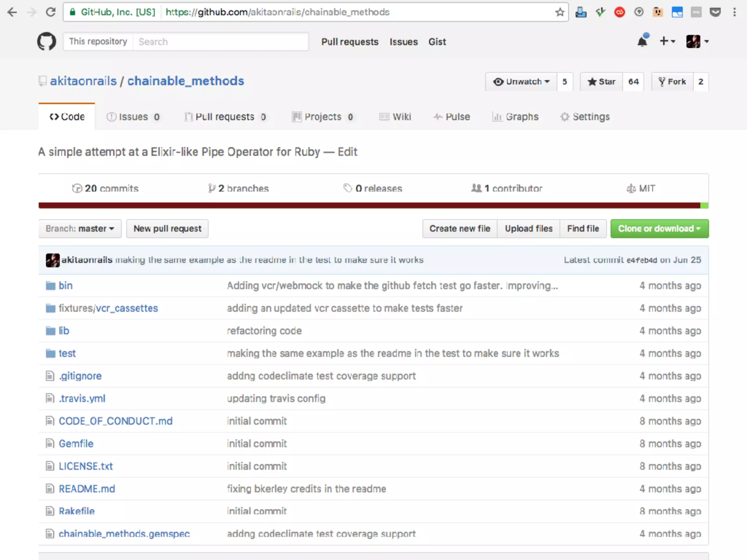Click the language color bar

(369, 206)
